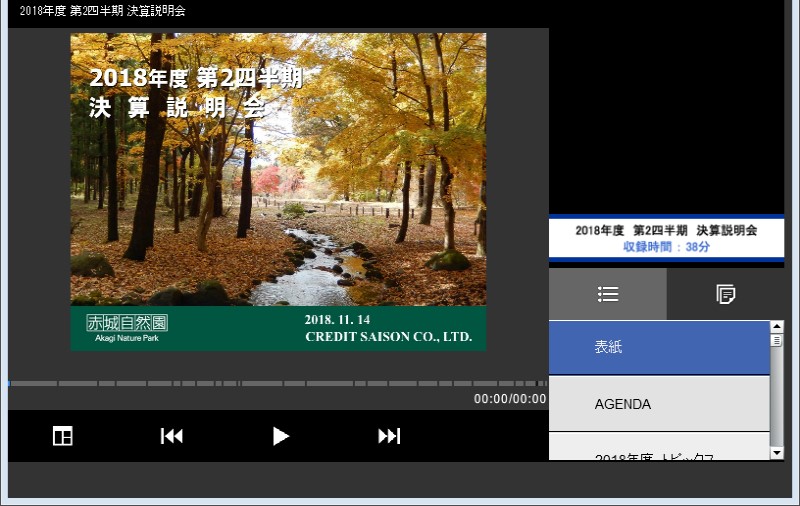Open the chapter list tab

[608, 294]
